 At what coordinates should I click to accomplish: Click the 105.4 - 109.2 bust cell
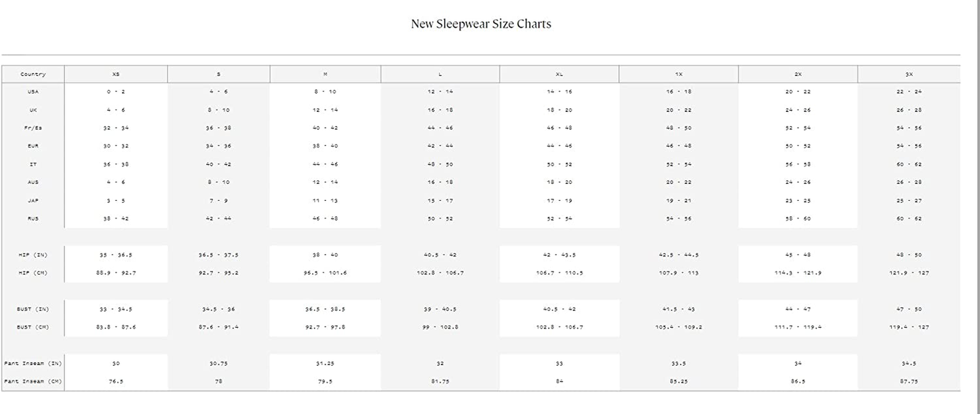point(678,327)
